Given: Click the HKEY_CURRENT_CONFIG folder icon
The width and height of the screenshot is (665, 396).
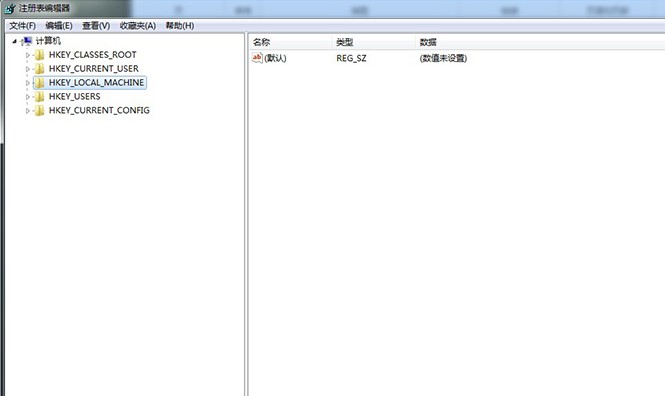Looking at the screenshot, I should 39,111.
